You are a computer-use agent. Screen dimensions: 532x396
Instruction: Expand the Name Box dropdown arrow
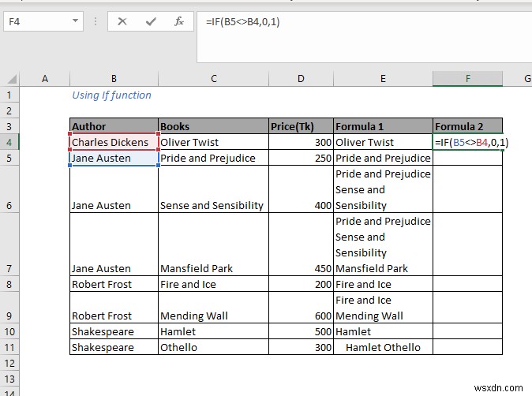click(75, 21)
